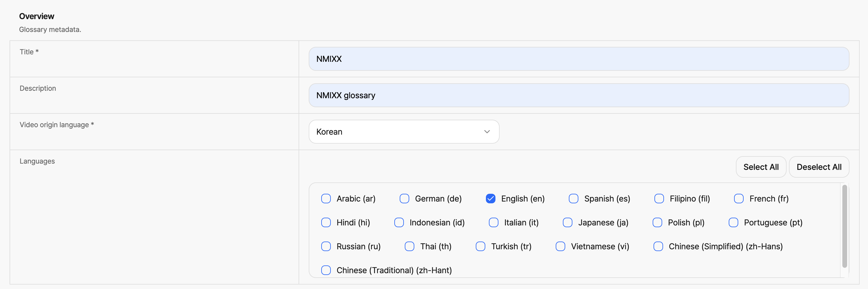
Task: Enable the German (de) language checkbox
Action: click(x=404, y=199)
